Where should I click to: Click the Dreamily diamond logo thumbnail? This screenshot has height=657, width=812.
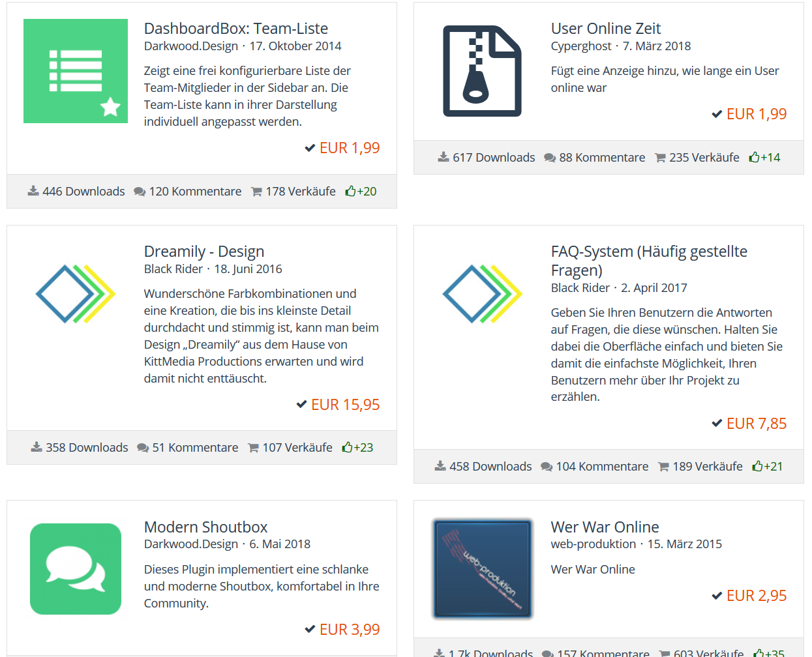tap(76, 294)
